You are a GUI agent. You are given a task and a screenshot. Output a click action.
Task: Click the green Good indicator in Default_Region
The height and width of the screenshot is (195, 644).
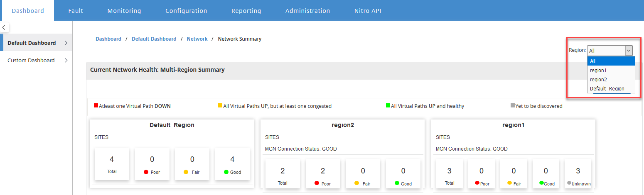(226, 172)
